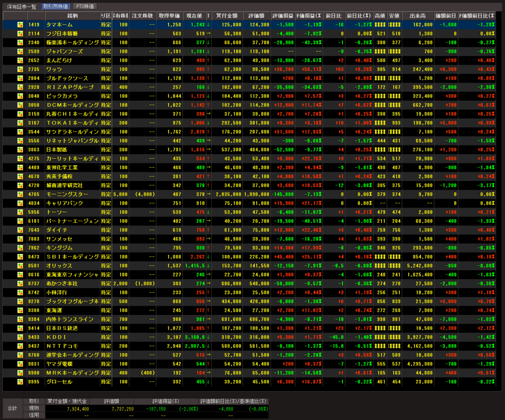The width and height of the screenshot is (505, 420).
Task: Click the trade icon for 東海運 row
Action: 20,311
